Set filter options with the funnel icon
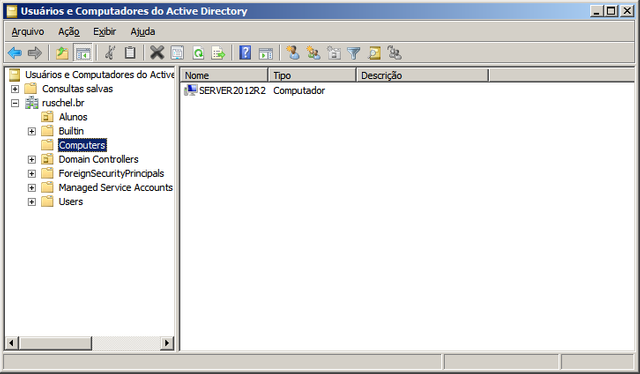This screenshot has width=640, height=374. point(354,53)
